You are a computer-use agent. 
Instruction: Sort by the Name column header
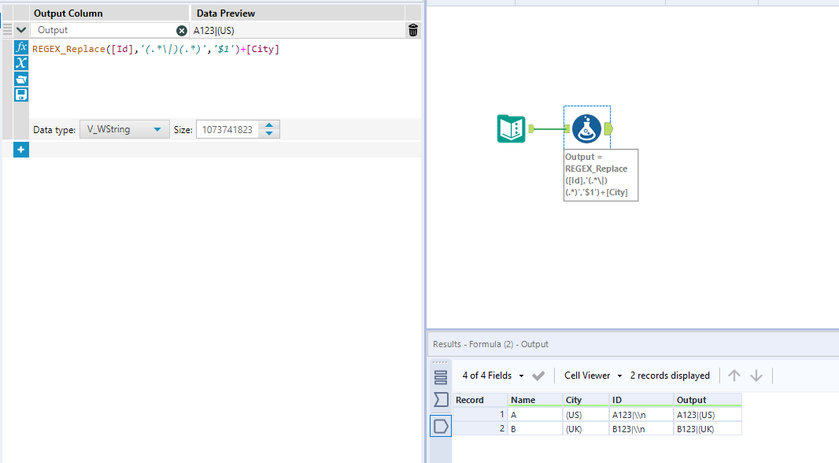click(x=535, y=400)
